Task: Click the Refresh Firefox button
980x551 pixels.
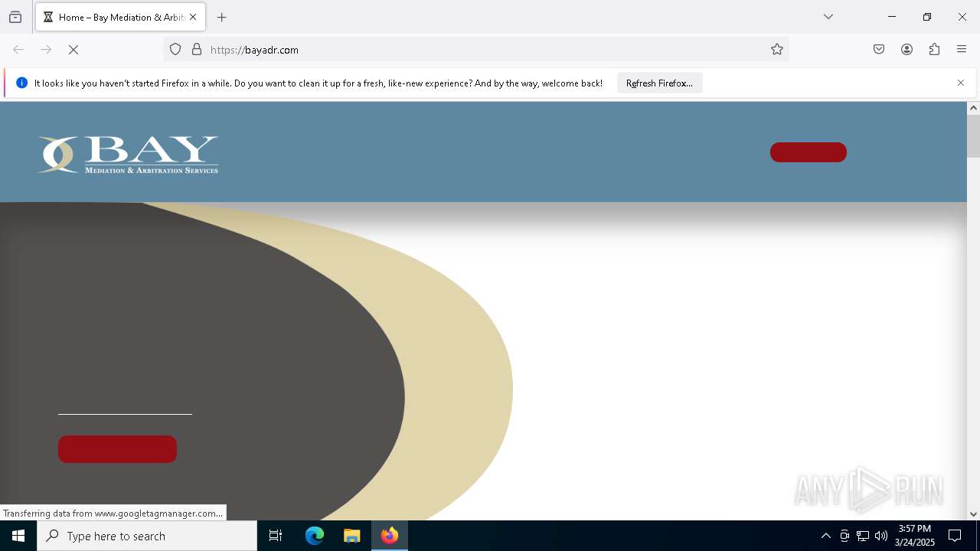Action: click(x=659, y=83)
